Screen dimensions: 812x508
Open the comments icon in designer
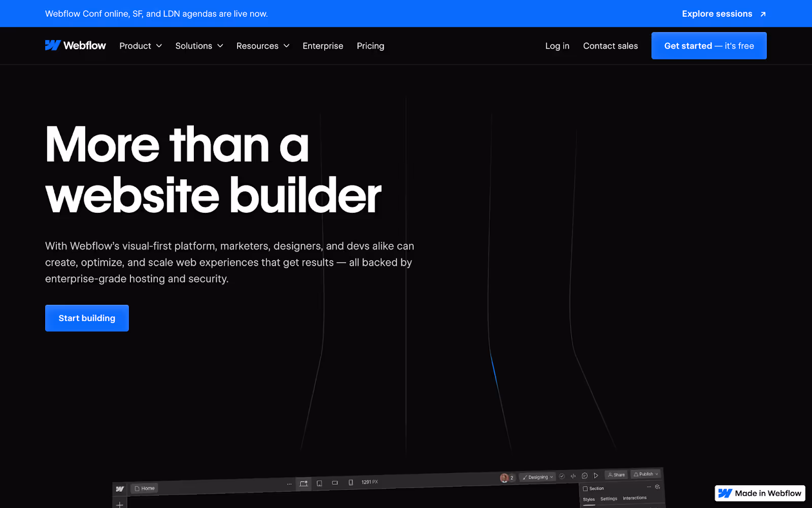[x=585, y=476]
